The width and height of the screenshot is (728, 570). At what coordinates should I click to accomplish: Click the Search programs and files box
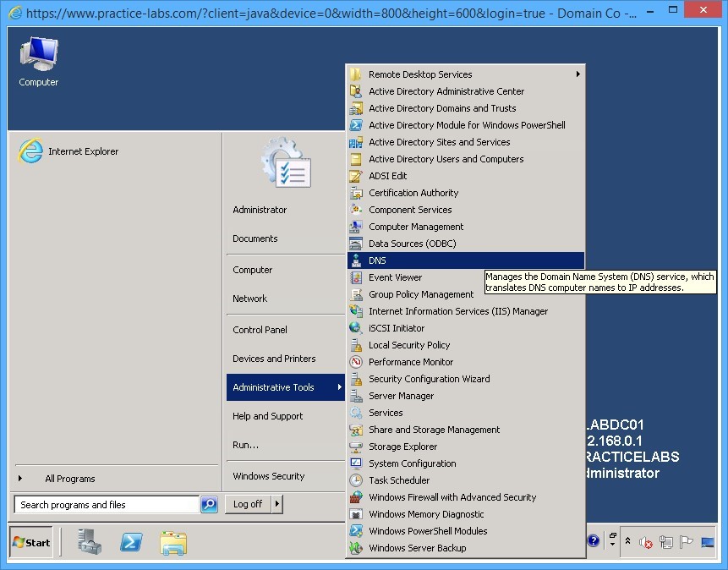tap(106, 503)
